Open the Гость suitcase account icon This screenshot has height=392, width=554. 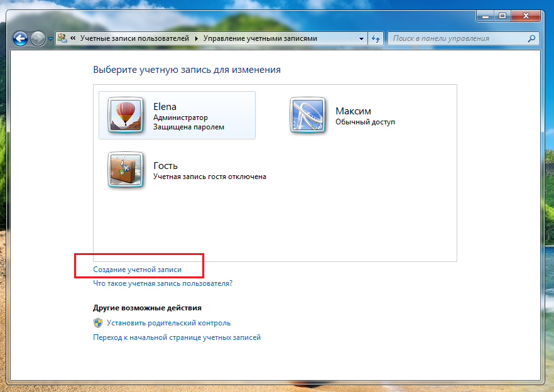tap(126, 170)
